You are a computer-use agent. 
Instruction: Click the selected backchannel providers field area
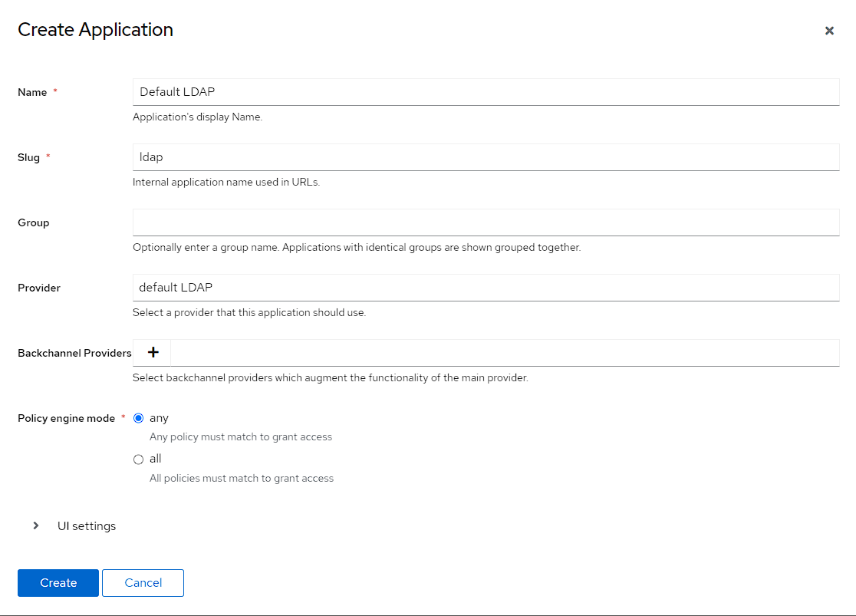pyautogui.click(x=505, y=352)
